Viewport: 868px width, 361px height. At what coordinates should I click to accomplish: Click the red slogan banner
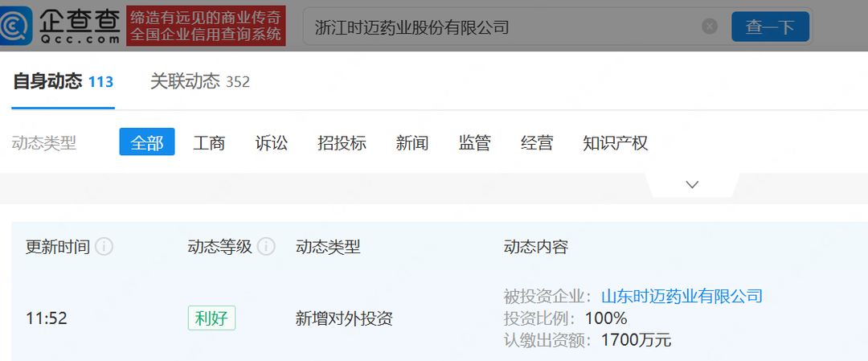(206, 26)
